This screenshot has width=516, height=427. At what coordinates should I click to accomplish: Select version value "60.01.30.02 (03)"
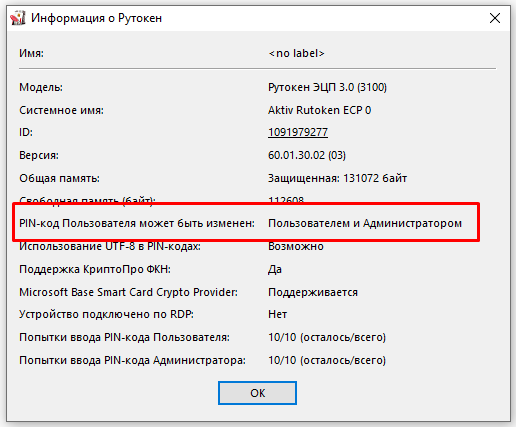(307, 155)
